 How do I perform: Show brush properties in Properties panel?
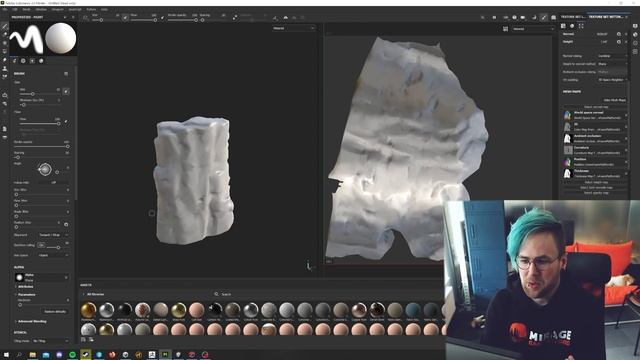(14, 61)
